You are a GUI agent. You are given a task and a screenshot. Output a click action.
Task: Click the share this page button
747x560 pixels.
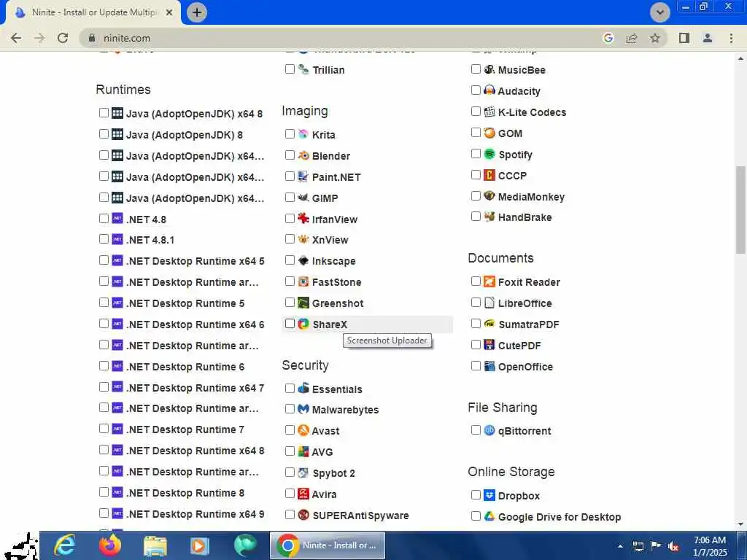tap(632, 38)
